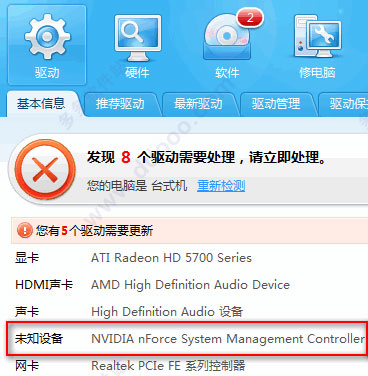The width and height of the screenshot is (368, 376).
Task: Click the 重新检测 link
Action: click(x=221, y=185)
